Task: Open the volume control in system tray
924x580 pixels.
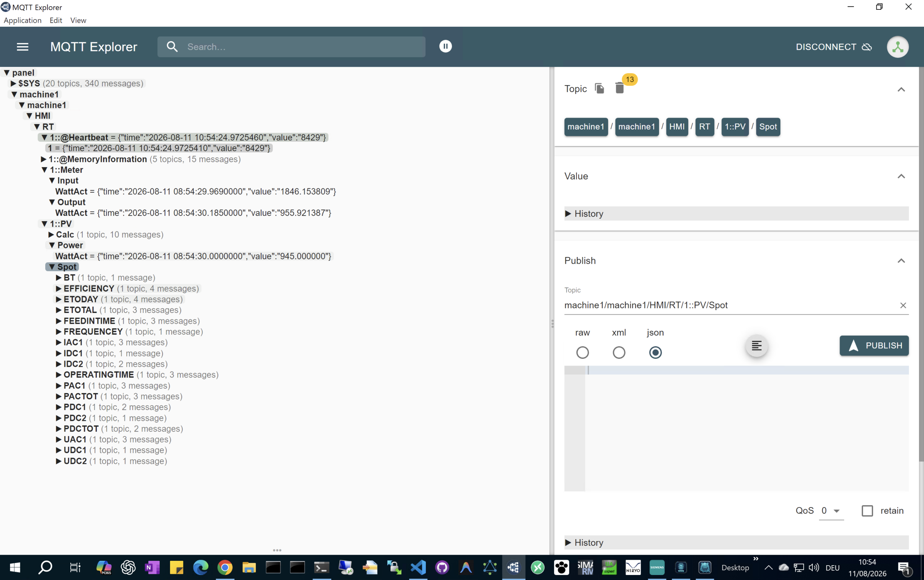Action: (814, 567)
